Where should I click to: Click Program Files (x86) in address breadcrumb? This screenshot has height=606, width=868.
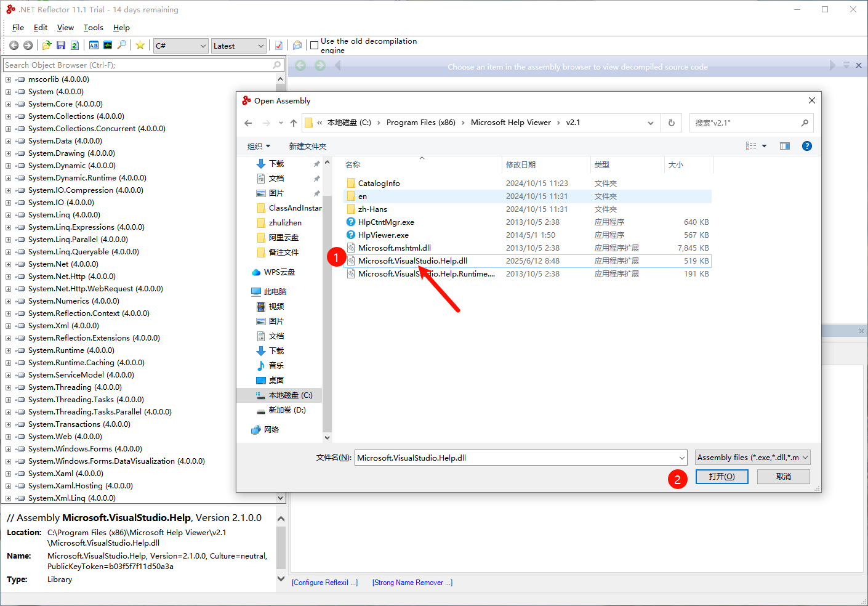click(x=421, y=123)
